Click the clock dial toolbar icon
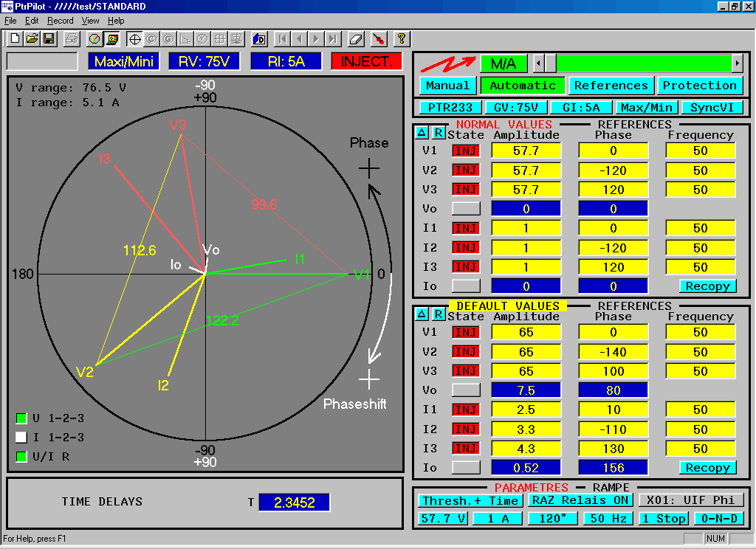Image resolution: width=756 pixels, height=549 pixels. tap(202, 38)
